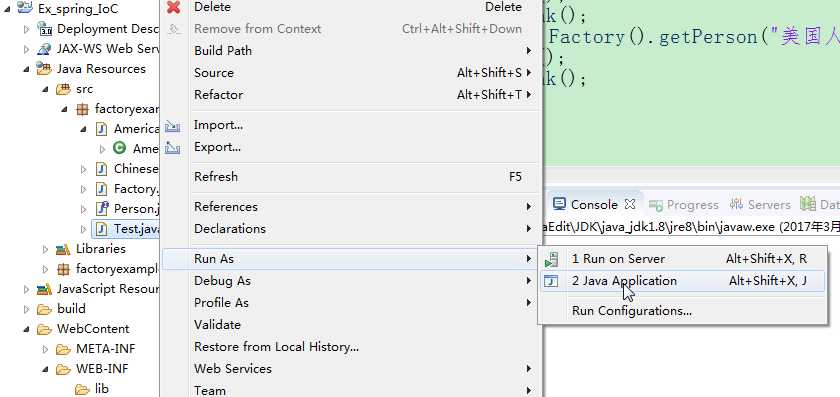Screen dimensions: 840x397
Task: Click the Console view monitor icon
Action: pyautogui.click(x=559, y=204)
